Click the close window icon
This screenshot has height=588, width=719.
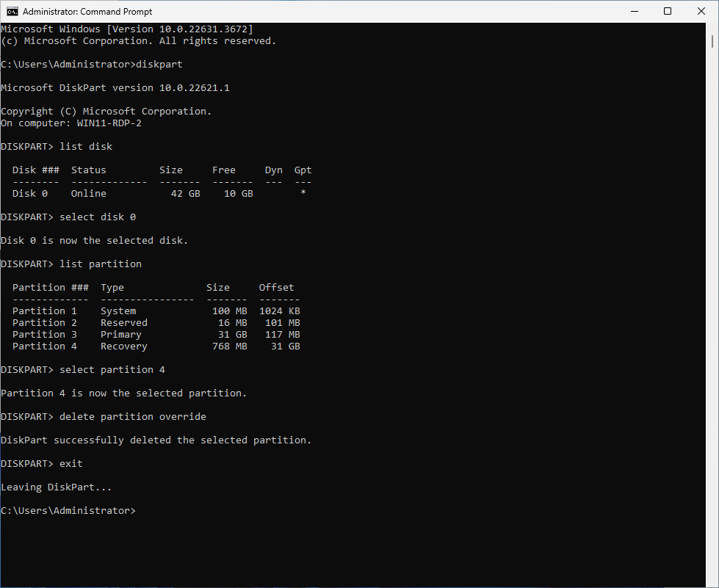pyautogui.click(x=700, y=11)
